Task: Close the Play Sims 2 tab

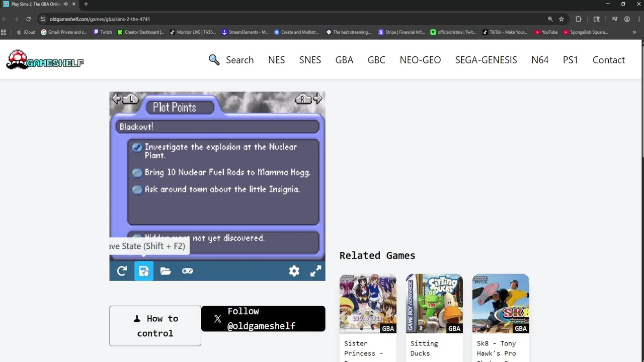Action: (x=74, y=4)
